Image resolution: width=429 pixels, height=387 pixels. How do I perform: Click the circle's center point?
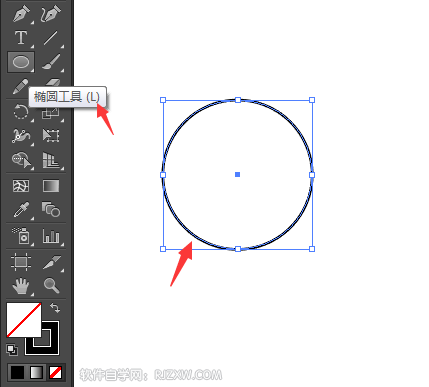tap(237, 174)
